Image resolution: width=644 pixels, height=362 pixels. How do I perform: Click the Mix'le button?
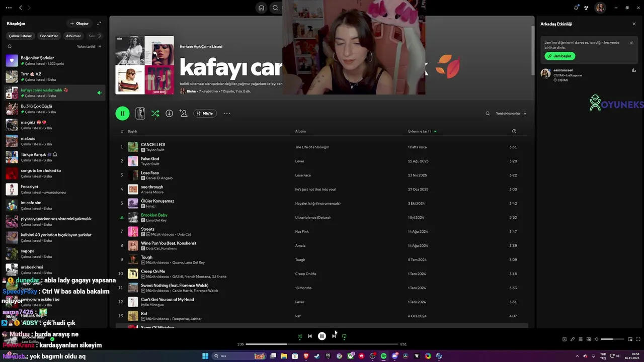[x=205, y=113]
